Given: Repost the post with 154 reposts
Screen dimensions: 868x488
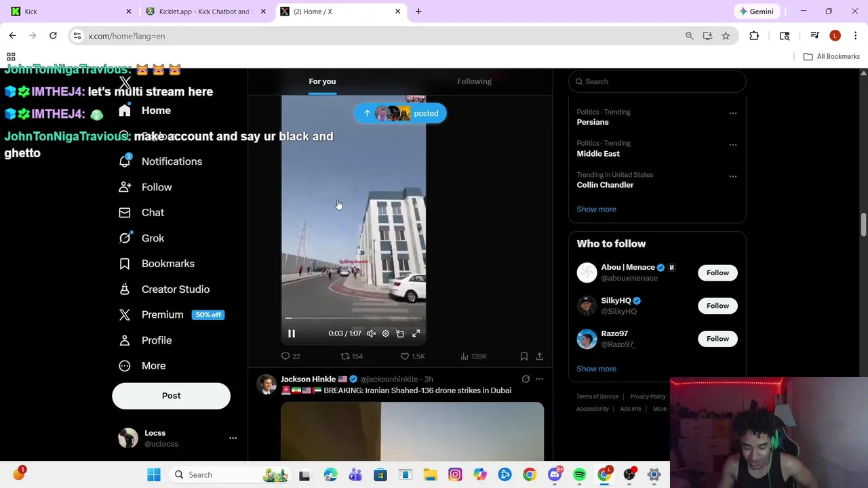Looking at the screenshot, I should coord(351,357).
